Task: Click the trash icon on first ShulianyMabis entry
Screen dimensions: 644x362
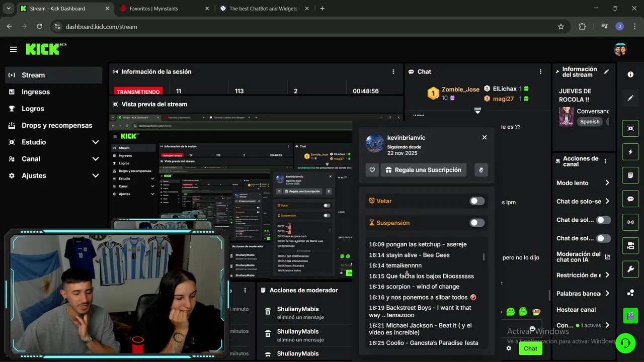Action: 268,311
